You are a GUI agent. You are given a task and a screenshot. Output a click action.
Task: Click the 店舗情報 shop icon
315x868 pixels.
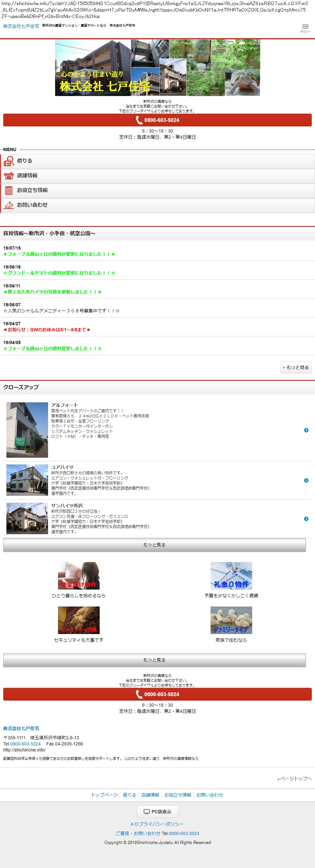[x=9, y=176]
